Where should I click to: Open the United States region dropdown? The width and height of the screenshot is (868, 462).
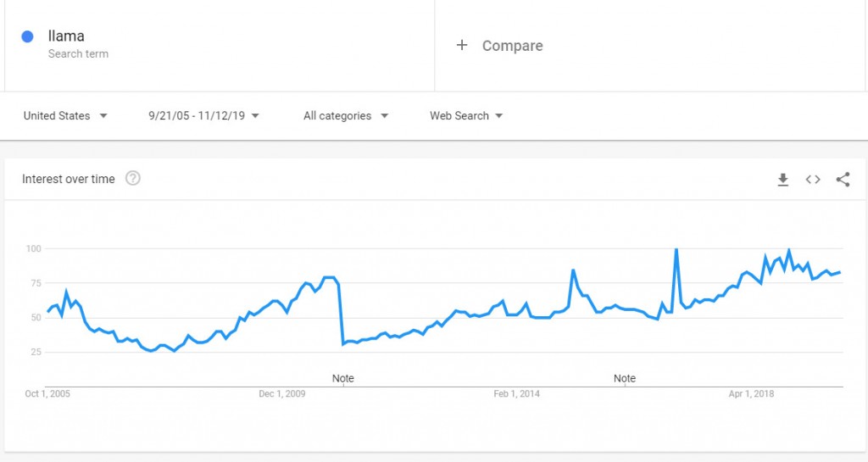[65, 116]
